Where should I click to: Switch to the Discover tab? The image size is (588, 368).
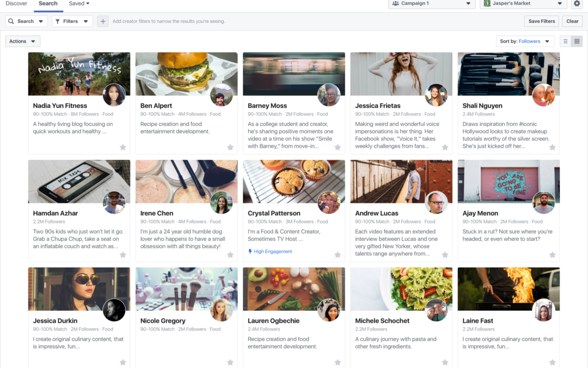click(x=16, y=3)
